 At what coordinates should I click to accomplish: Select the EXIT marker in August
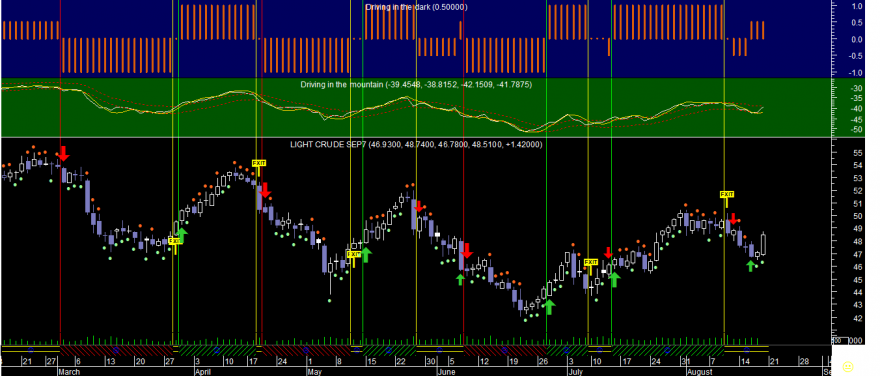point(727,195)
